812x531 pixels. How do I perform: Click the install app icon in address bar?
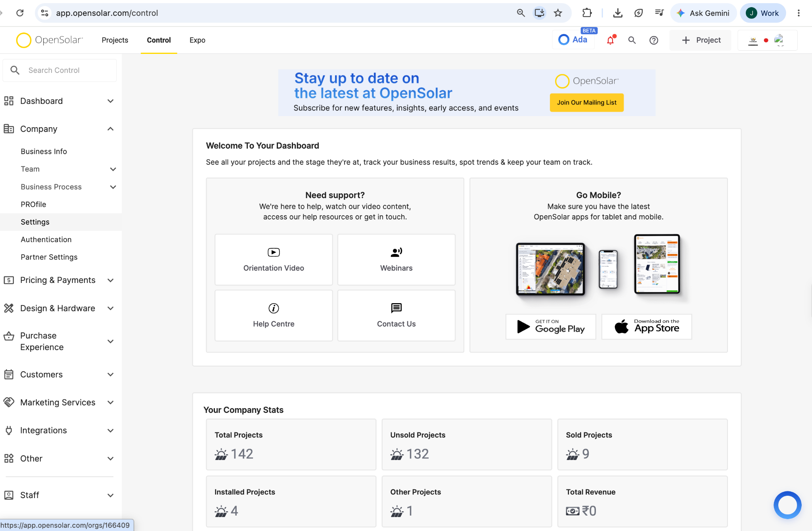point(540,13)
